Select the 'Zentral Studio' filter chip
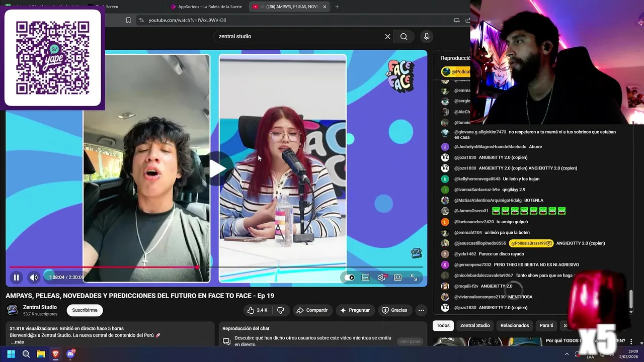This screenshot has height=362, width=644. (x=475, y=325)
